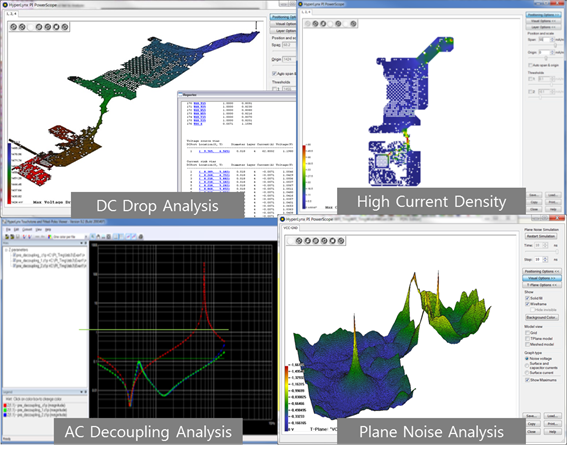Open the Help menu in the Touchstone Viewer

click(x=48, y=229)
